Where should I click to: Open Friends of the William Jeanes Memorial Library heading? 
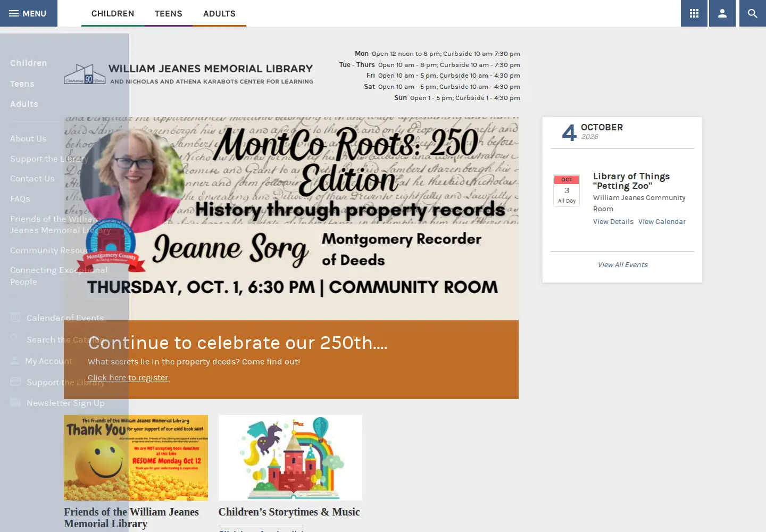131,518
